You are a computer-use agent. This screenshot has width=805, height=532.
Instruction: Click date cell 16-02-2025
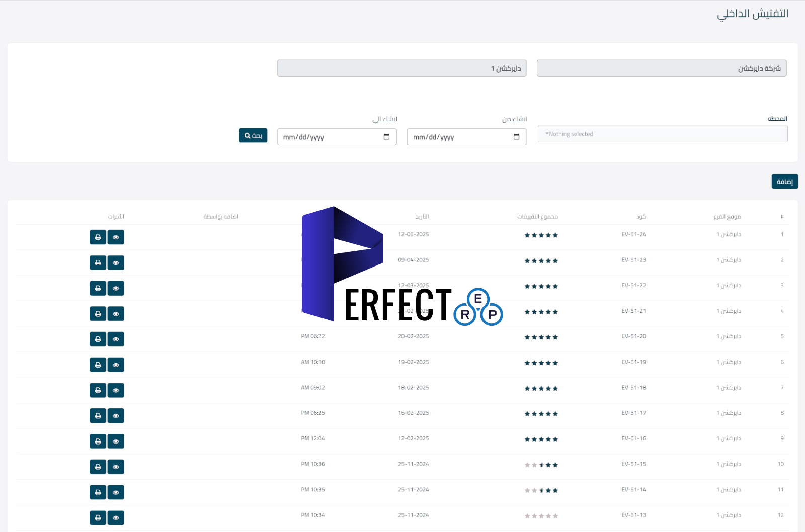(414, 413)
